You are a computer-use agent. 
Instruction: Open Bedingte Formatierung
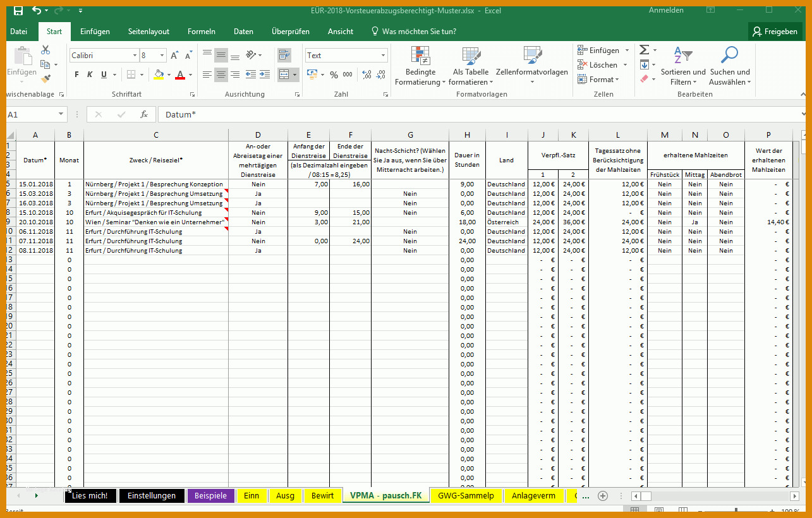(420, 66)
